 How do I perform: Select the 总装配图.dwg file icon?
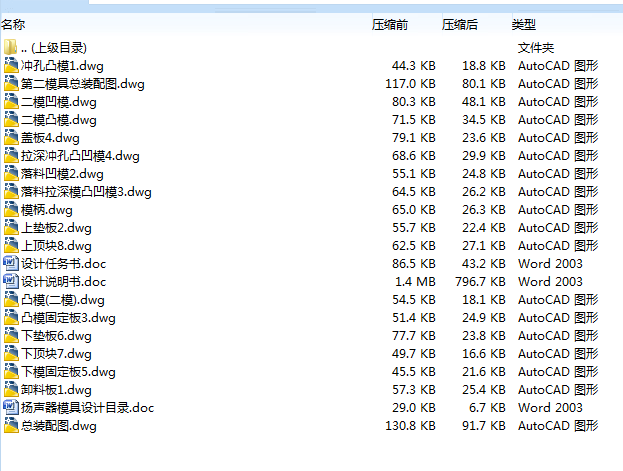(11, 425)
